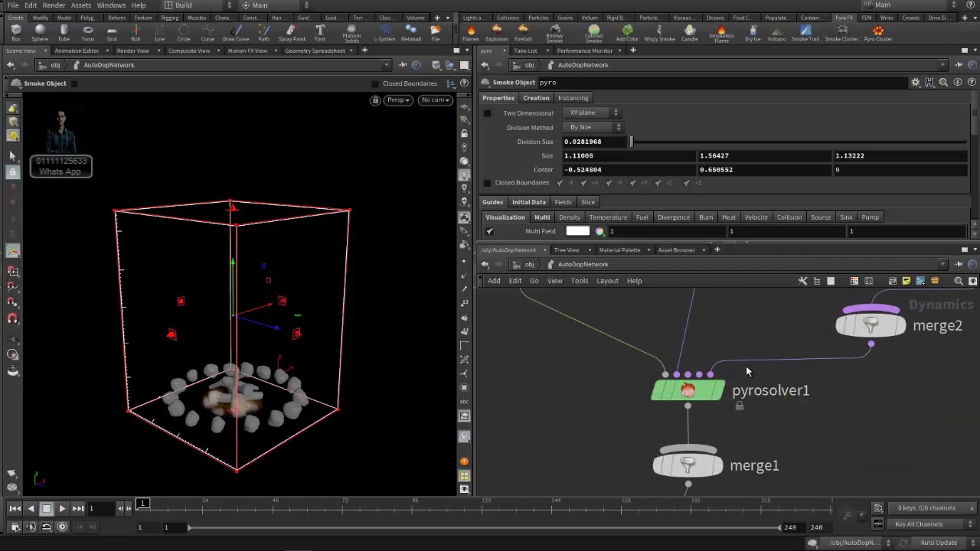Toggle the -X boundary checkbox
Viewport: 980px width, 551px height.
pyautogui.click(x=560, y=183)
